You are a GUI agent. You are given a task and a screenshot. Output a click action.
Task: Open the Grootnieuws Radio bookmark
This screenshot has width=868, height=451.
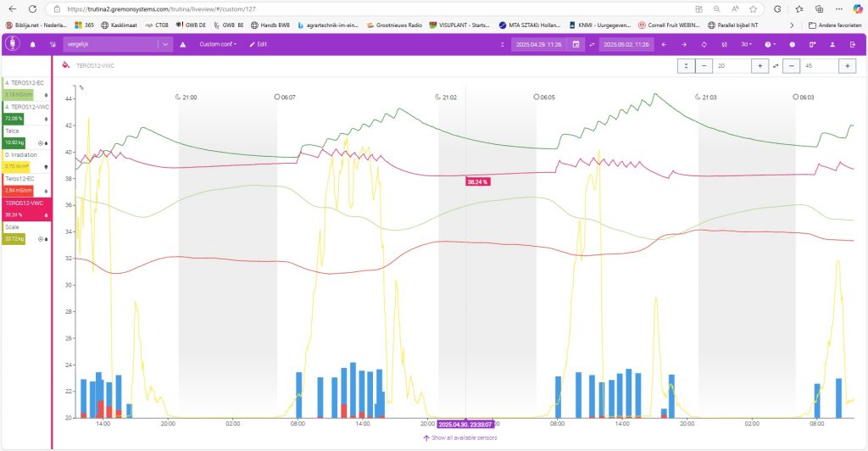click(395, 25)
